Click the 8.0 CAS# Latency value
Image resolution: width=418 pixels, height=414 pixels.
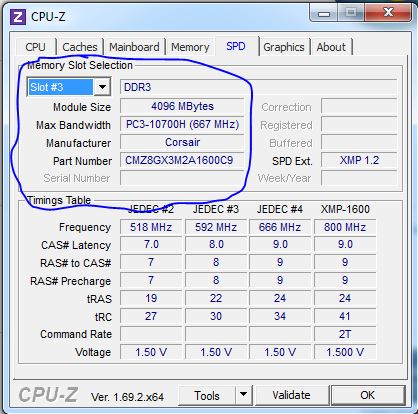click(216, 245)
